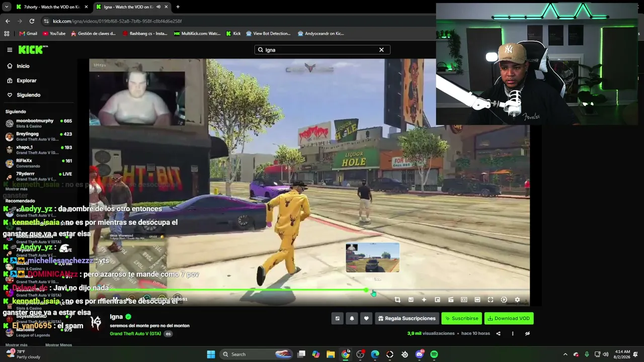
Task: Focus the Kick search field containing Igna
Action: point(322,50)
